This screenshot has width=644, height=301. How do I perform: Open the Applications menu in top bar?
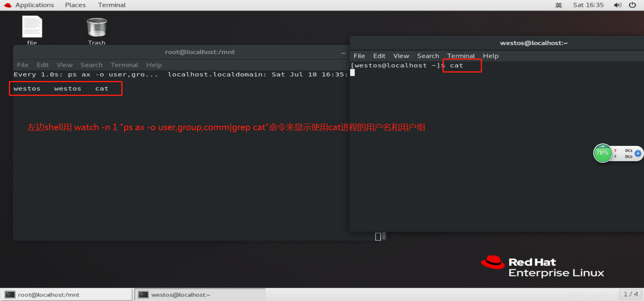tap(35, 5)
